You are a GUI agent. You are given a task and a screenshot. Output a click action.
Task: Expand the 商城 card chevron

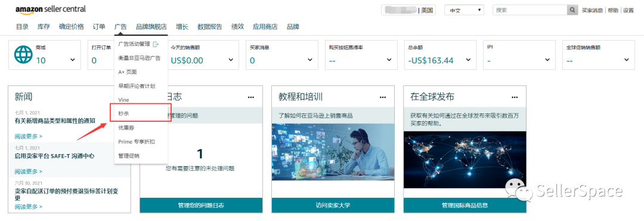[73, 60]
